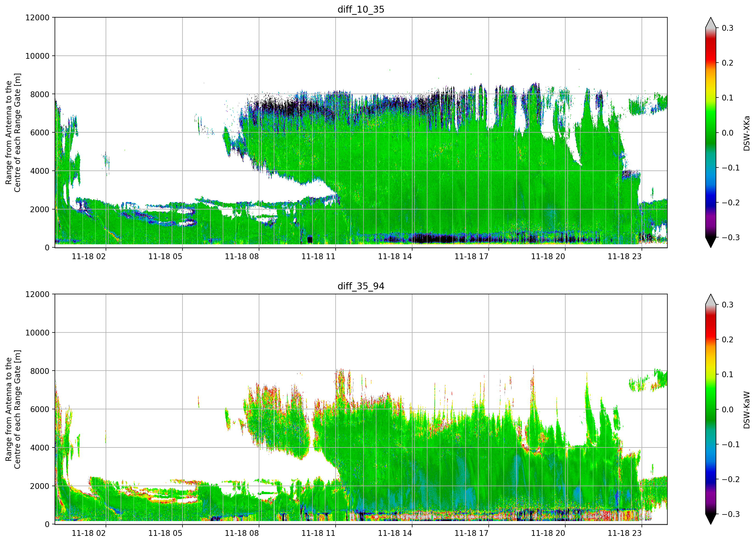Screen dimensions: 756x543
Task: Click the 11-18 23 tick label on bottom plot
Action: tap(625, 533)
